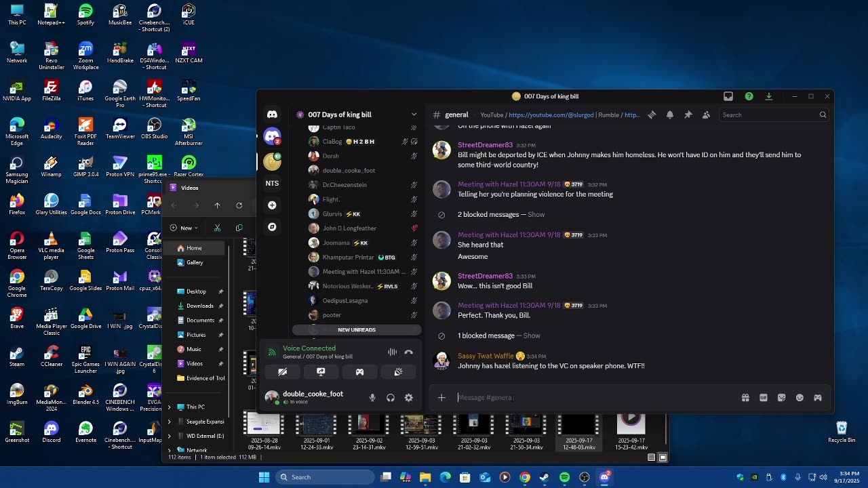Viewport: 868px width, 488px height.
Task: Open the sticker picker
Action: (x=781, y=398)
